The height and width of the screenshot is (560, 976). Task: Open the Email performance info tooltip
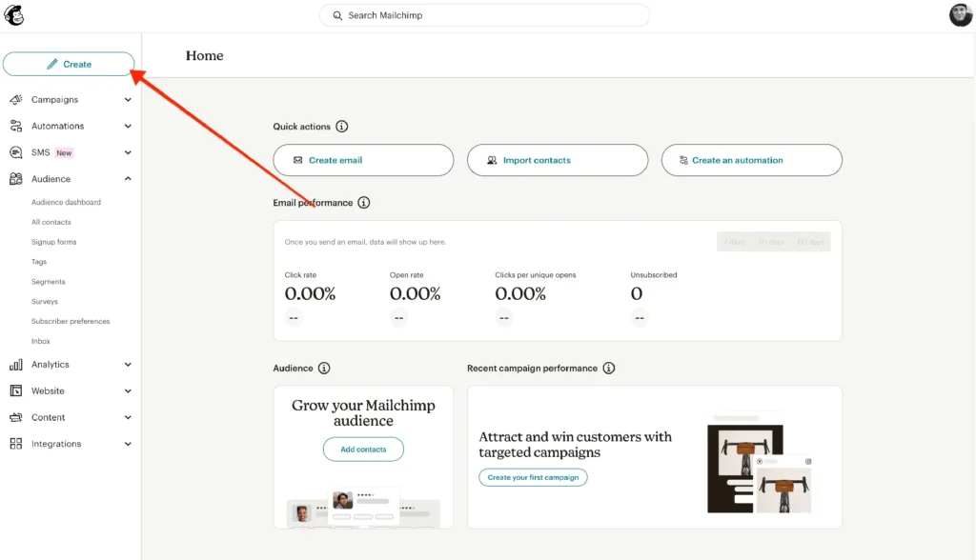click(364, 202)
